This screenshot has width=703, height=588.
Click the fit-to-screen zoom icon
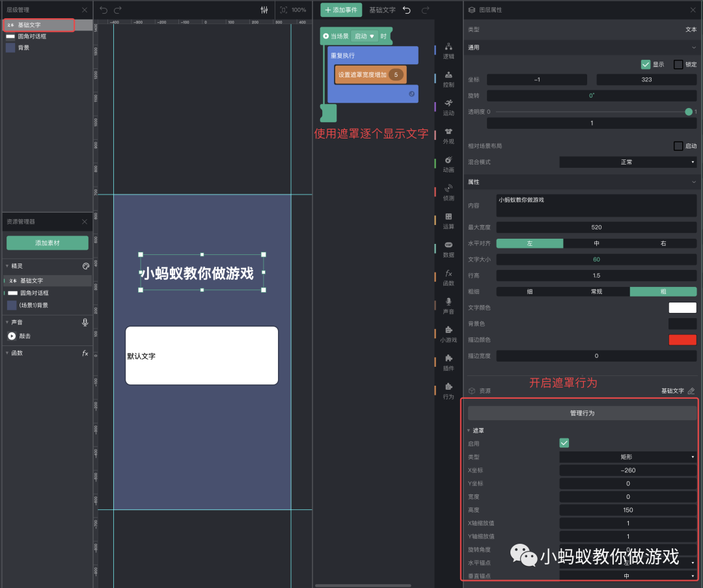point(283,10)
